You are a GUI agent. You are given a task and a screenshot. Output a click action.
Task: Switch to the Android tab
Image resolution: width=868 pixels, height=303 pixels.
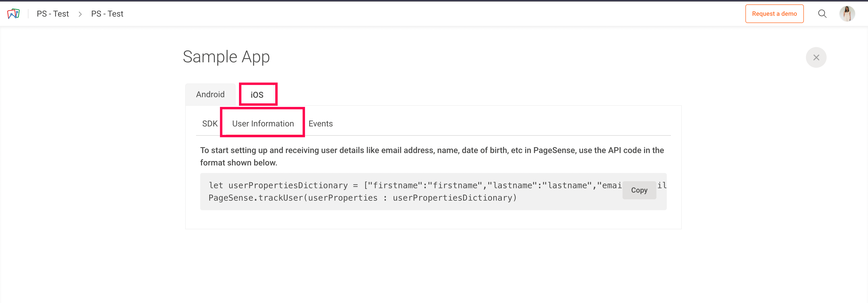tap(210, 95)
